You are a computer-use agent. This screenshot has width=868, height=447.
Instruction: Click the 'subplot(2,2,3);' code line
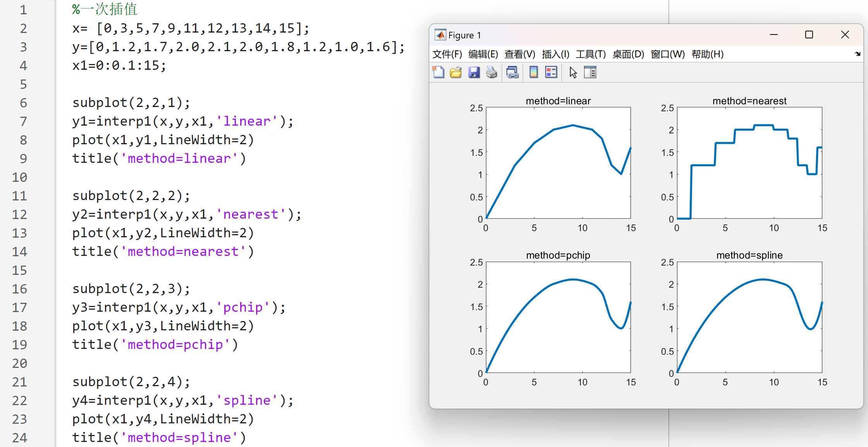pyautogui.click(x=131, y=289)
